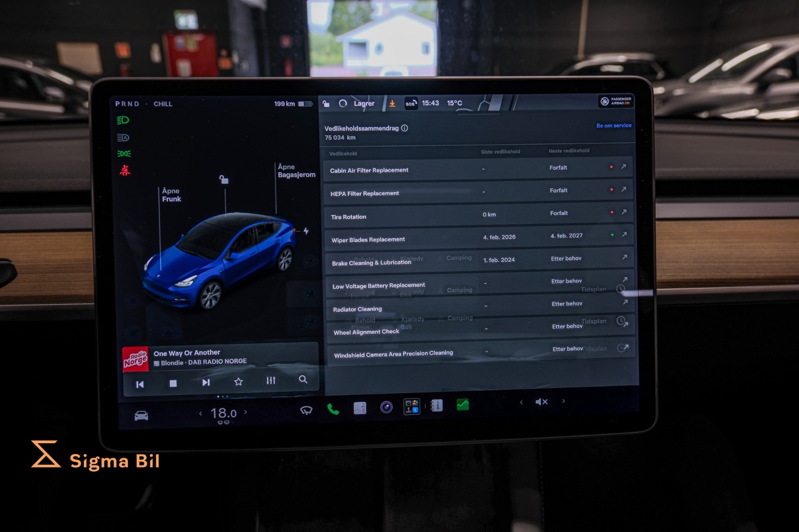This screenshot has height=532, width=799.
Task: Expand Brake Cleaning & Lubrication arrow
Action: coord(625,257)
